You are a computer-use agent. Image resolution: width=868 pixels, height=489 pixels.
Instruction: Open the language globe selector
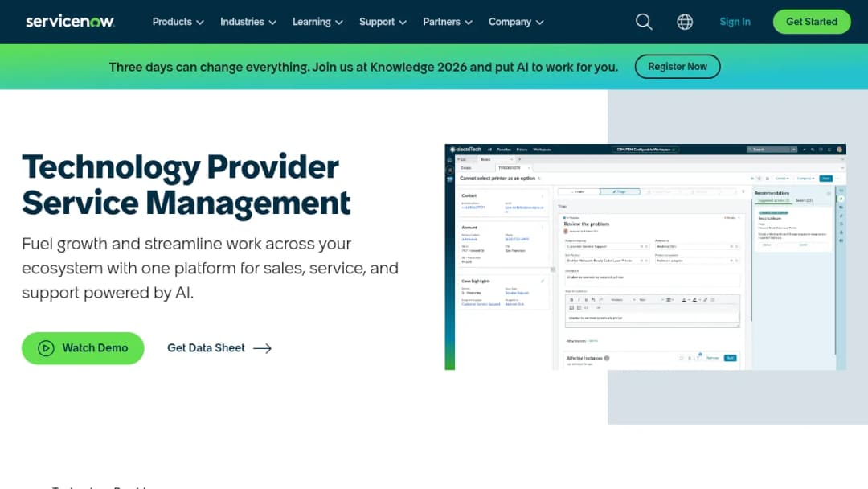click(685, 22)
